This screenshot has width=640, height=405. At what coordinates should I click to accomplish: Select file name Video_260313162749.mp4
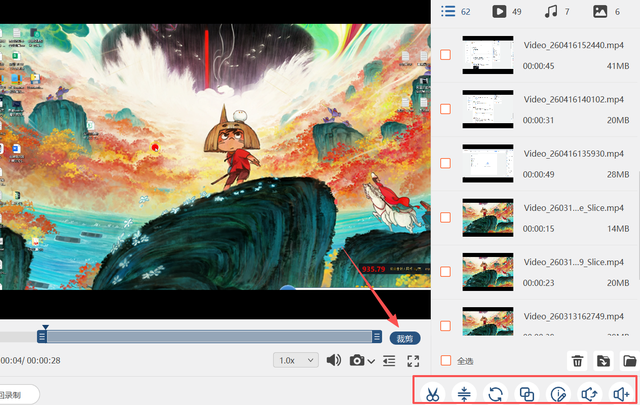pos(573,316)
